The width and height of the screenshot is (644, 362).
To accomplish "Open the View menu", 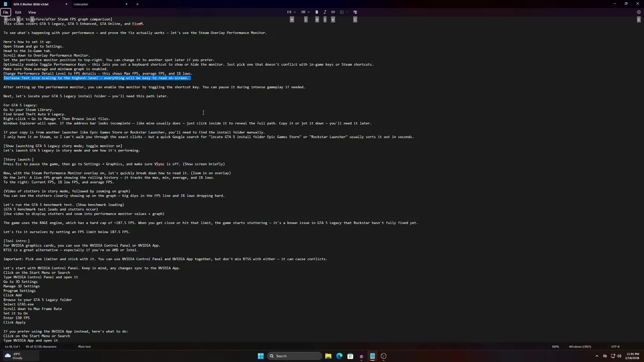I will (32, 12).
